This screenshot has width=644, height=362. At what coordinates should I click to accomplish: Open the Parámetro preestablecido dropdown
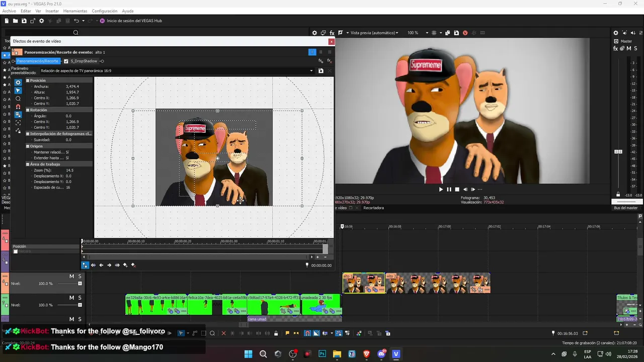click(x=311, y=71)
